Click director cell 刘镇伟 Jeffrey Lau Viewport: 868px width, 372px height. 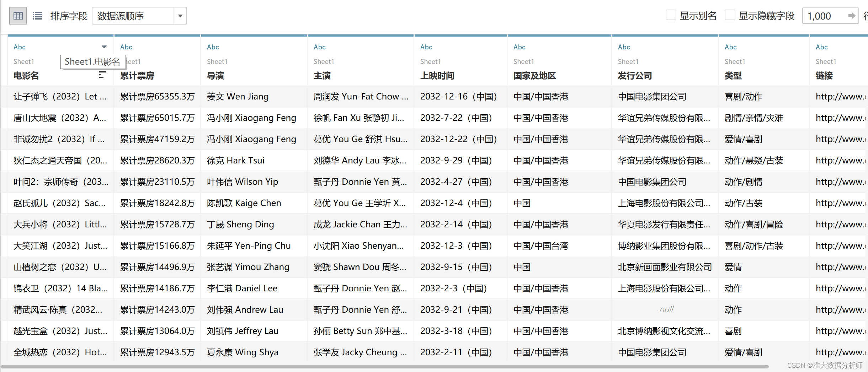click(254, 331)
